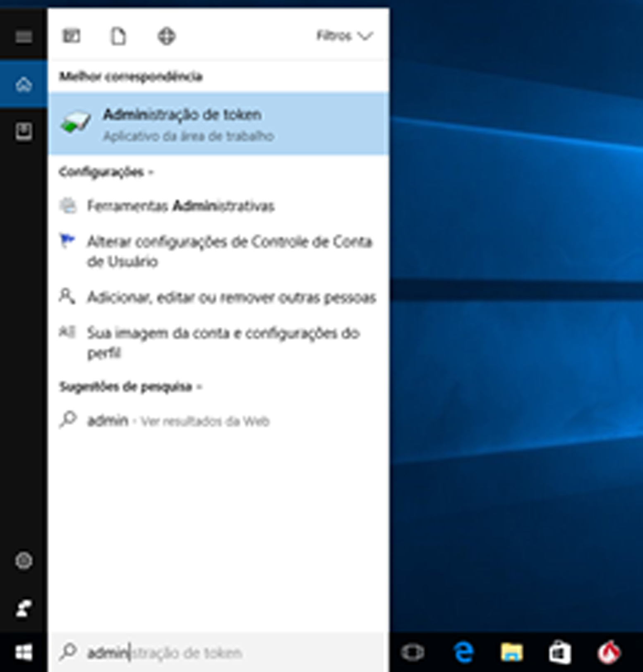Open Alterar configurações de Controle de Conta
Image resolution: width=643 pixels, height=672 pixels.
point(229,251)
